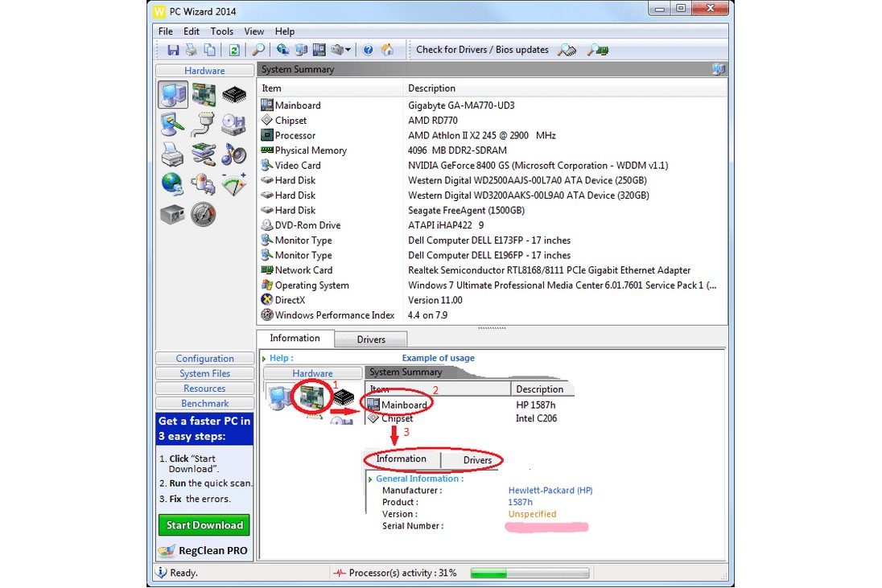Select the Mainboard icon in Hardware panel
The width and height of the screenshot is (882, 588).
[x=204, y=94]
